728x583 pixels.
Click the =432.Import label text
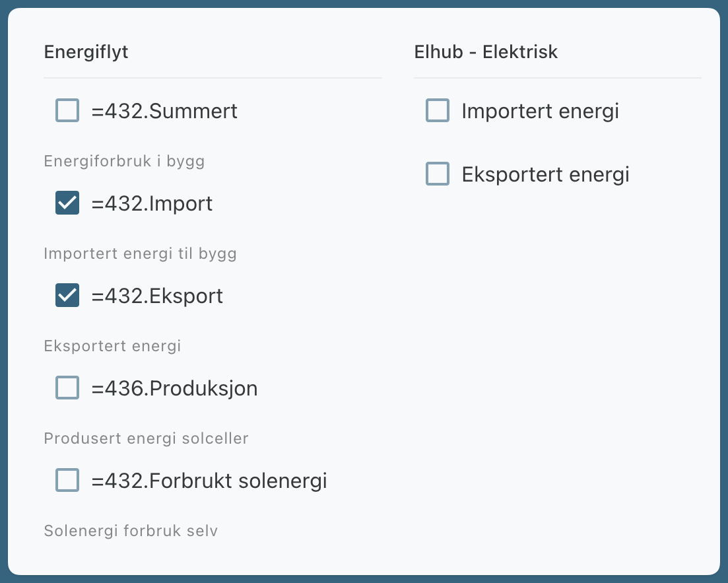pos(152,203)
